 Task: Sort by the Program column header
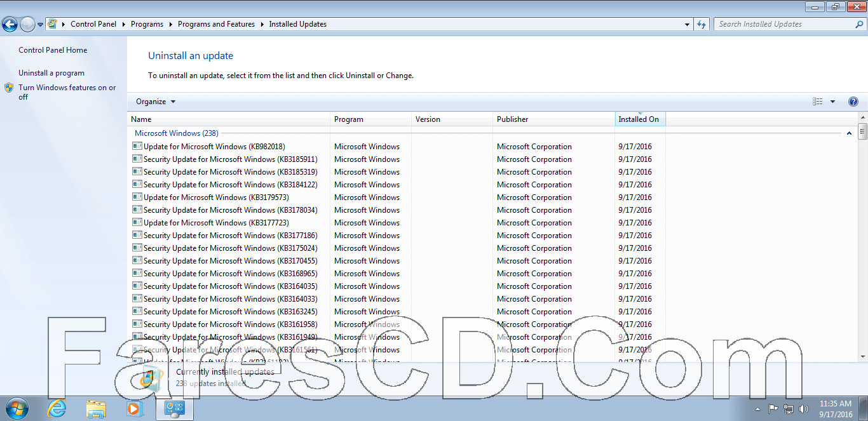370,119
